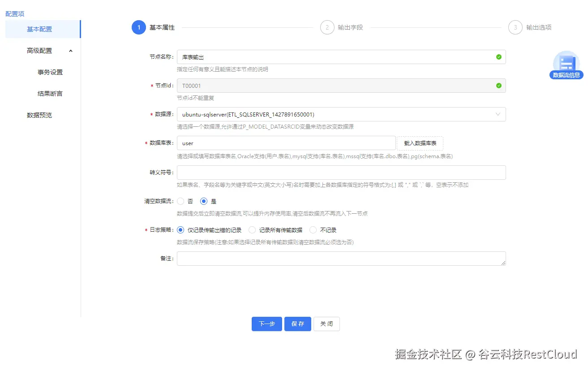Viewport: 588px width, 371px height.
Task: Click step 1 circle 基本属性
Action: click(139, 27)
